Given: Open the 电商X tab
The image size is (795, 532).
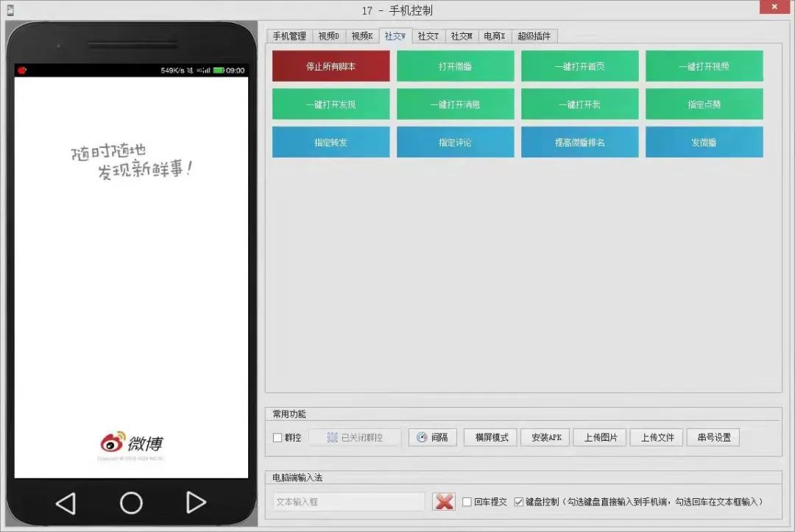Looking at the screenshot, I should (495, 36).
